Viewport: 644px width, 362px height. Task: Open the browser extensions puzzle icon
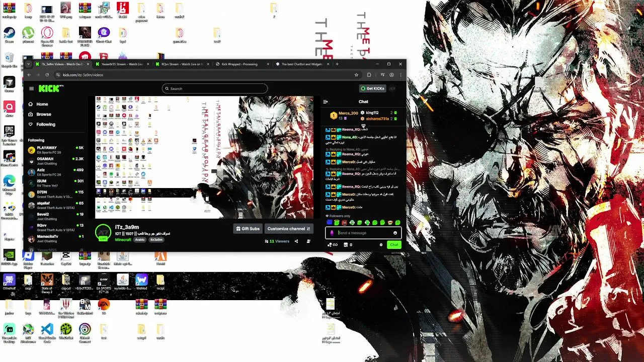coord(369,75)
